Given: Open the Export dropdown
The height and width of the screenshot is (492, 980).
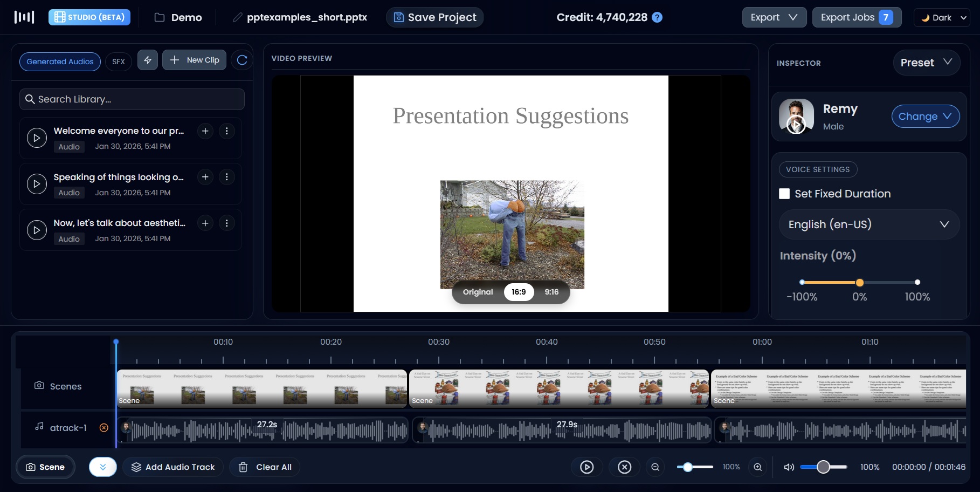Looking at the screenshot, I should point(774,17).
